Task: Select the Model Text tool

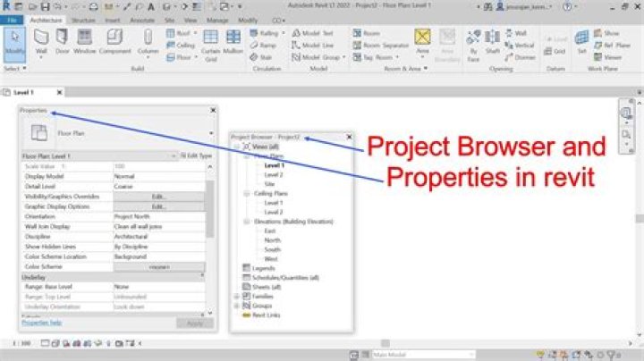Action: (312, 33)
